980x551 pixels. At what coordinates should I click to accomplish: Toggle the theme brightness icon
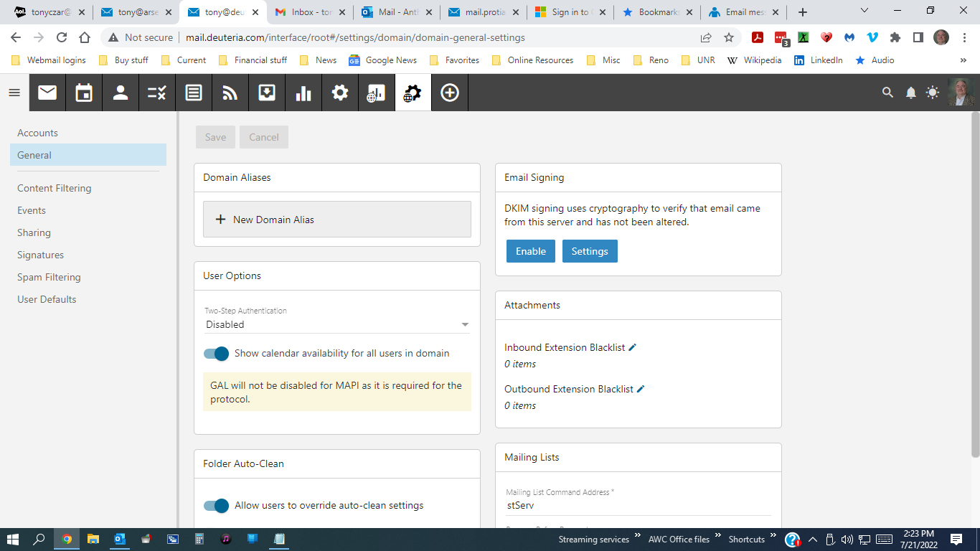tap(932, 93)
